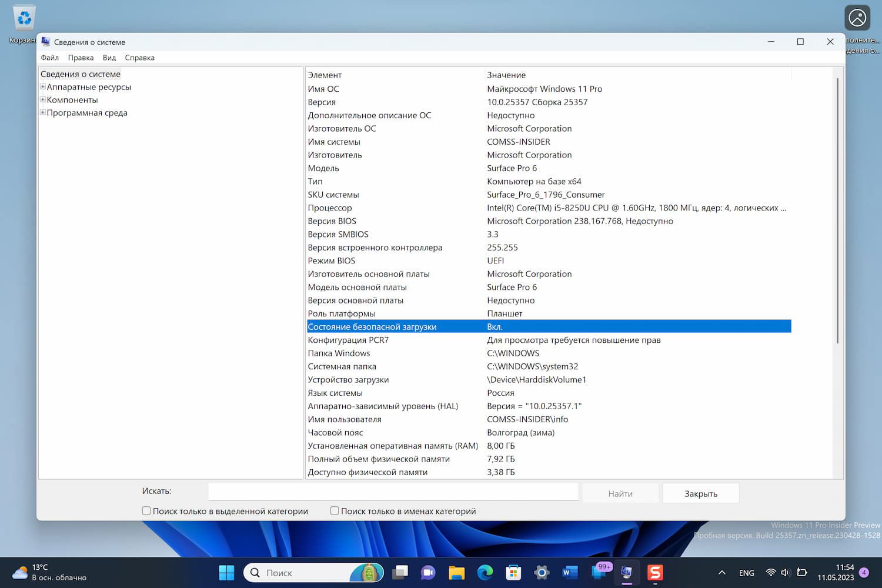Open the Правка menu
This screenshot has height=588, width=882.
81,58
